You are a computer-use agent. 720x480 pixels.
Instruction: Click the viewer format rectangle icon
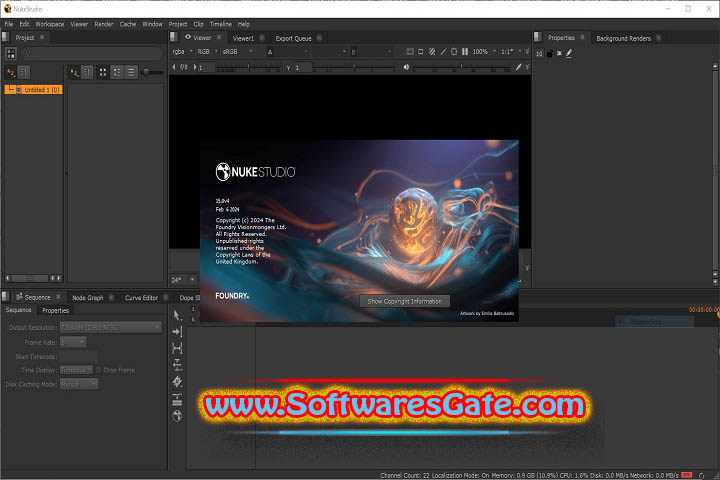[x=421, y=51]
